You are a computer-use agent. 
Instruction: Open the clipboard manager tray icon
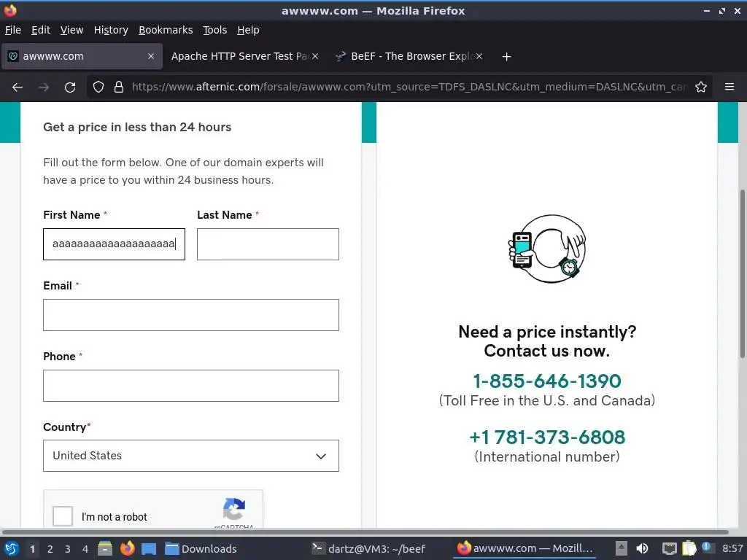[x=689, y=548]
